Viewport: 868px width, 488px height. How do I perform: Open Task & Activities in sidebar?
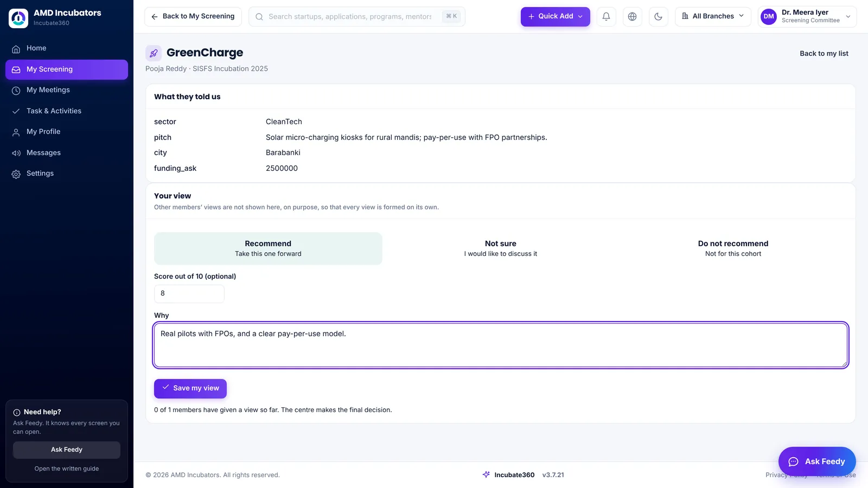coord(67,111)
